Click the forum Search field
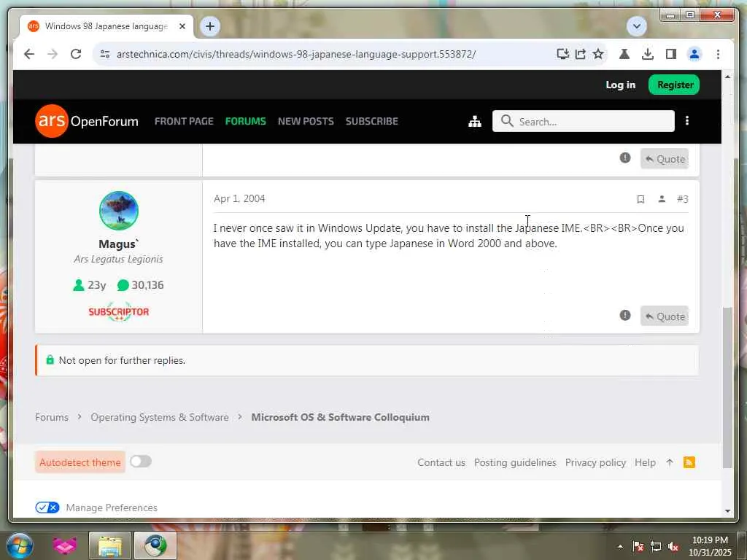747x560 pixels. (584, 122)
